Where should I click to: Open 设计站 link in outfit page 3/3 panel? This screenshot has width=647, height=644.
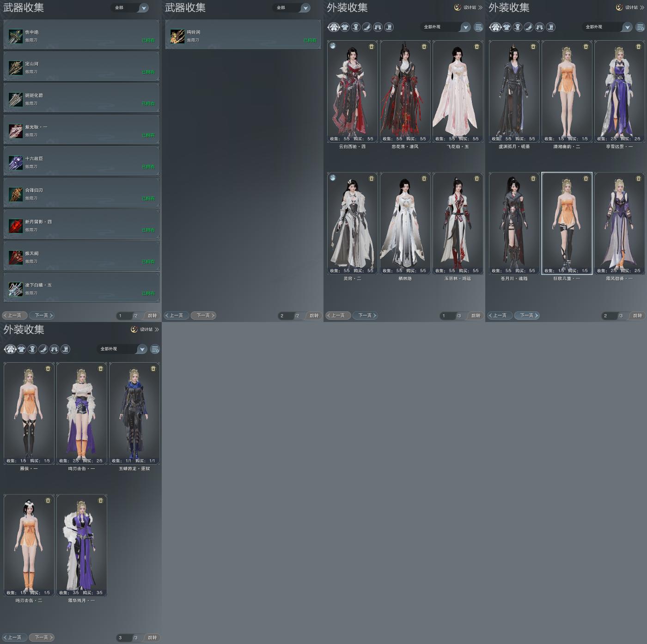pos(145,329)
